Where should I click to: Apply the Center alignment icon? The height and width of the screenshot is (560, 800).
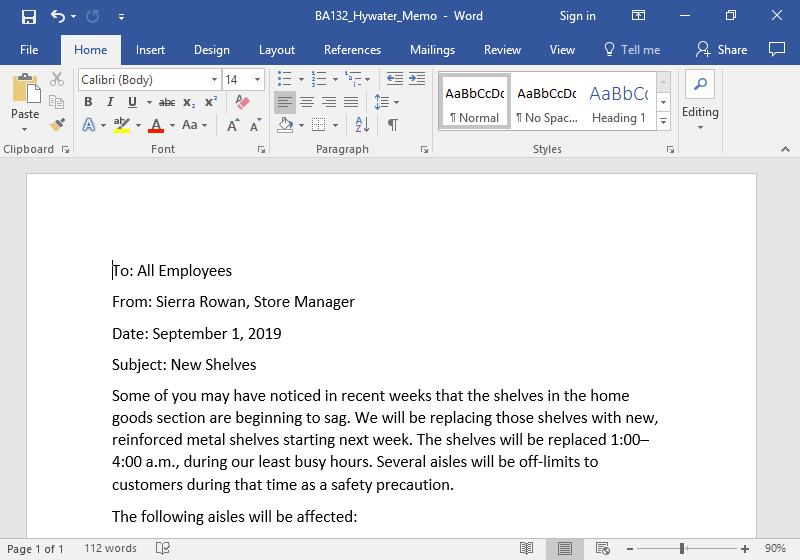coord(307,102)
